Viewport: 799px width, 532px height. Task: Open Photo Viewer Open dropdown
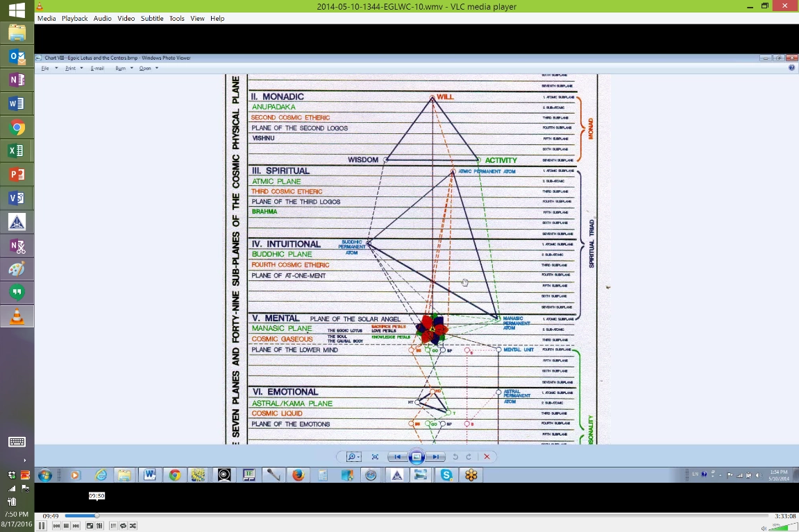tap(149, 68)
